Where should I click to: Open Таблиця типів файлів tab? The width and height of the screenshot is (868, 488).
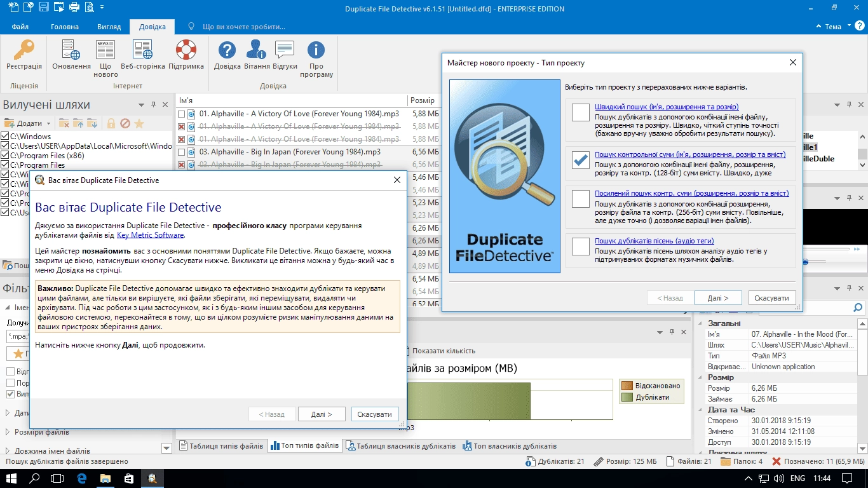220,446
